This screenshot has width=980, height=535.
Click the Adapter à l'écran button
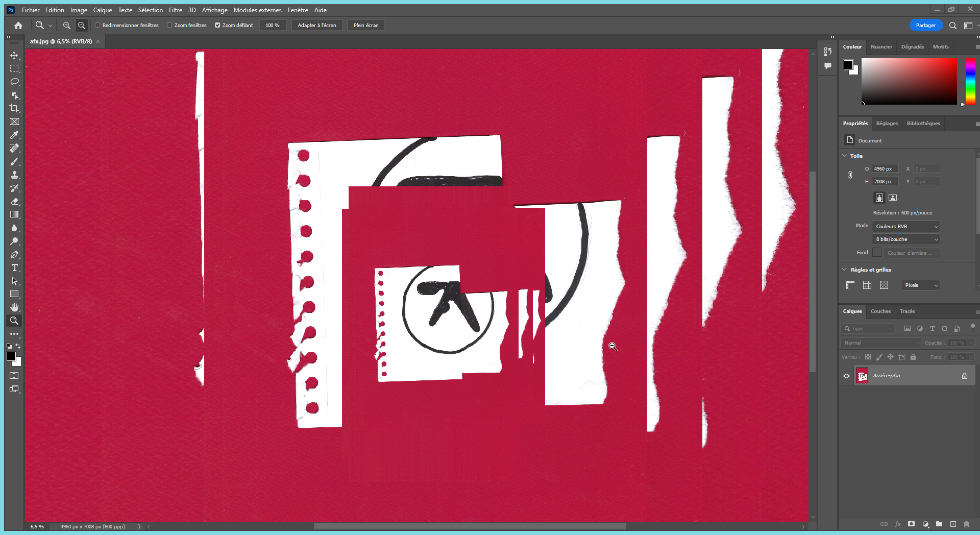[x=317, y=26]
